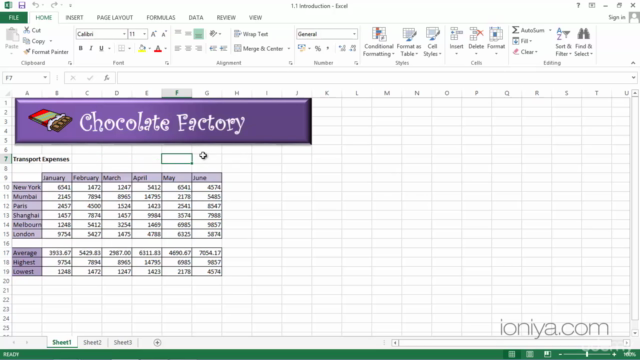
Task: Increase indent
Action: (223, 49)
